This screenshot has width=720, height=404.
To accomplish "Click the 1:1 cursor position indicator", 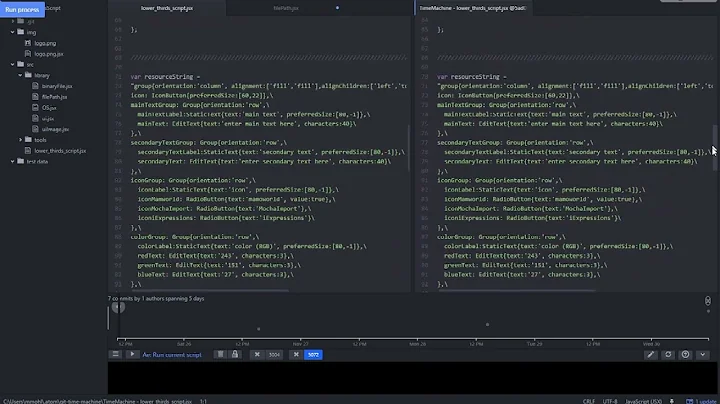I will [x=203, y=401].
